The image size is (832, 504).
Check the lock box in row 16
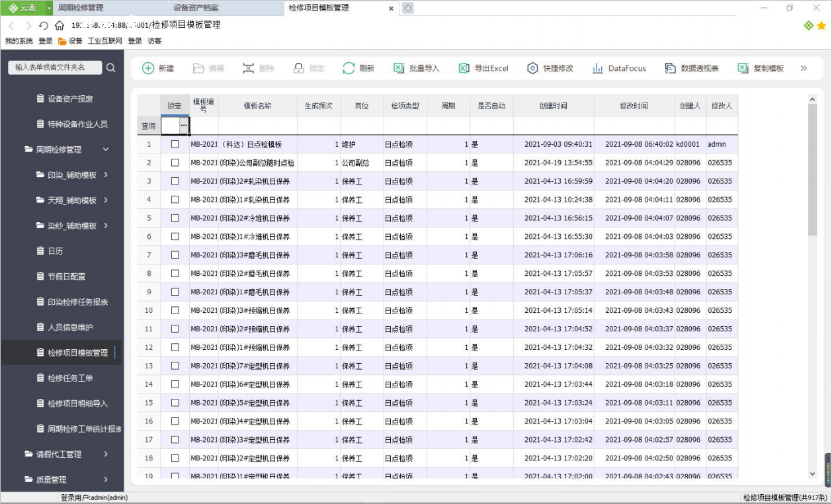tap(175, 421)
